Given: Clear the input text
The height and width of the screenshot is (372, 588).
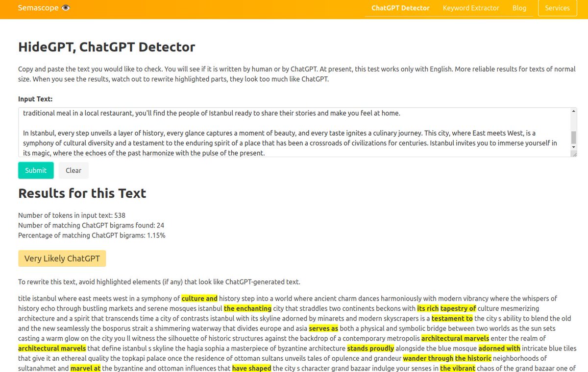Looking at the screenshot, I should tap(73, 170).
